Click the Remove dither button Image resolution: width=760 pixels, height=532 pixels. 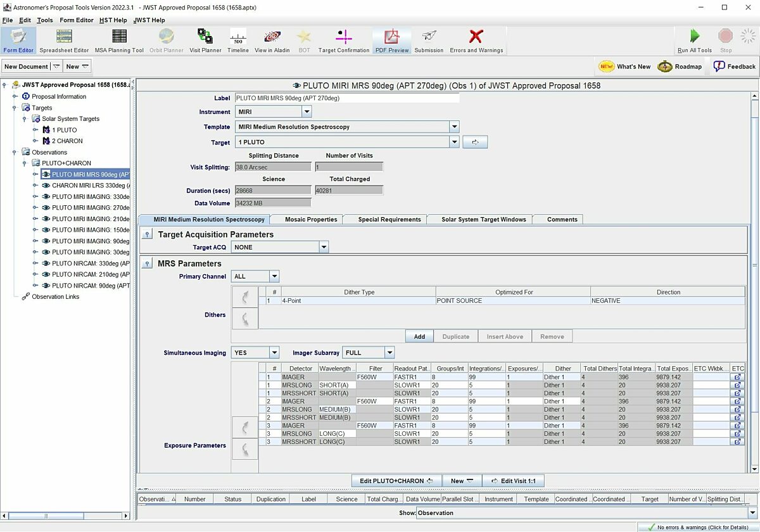pos(552,337)
